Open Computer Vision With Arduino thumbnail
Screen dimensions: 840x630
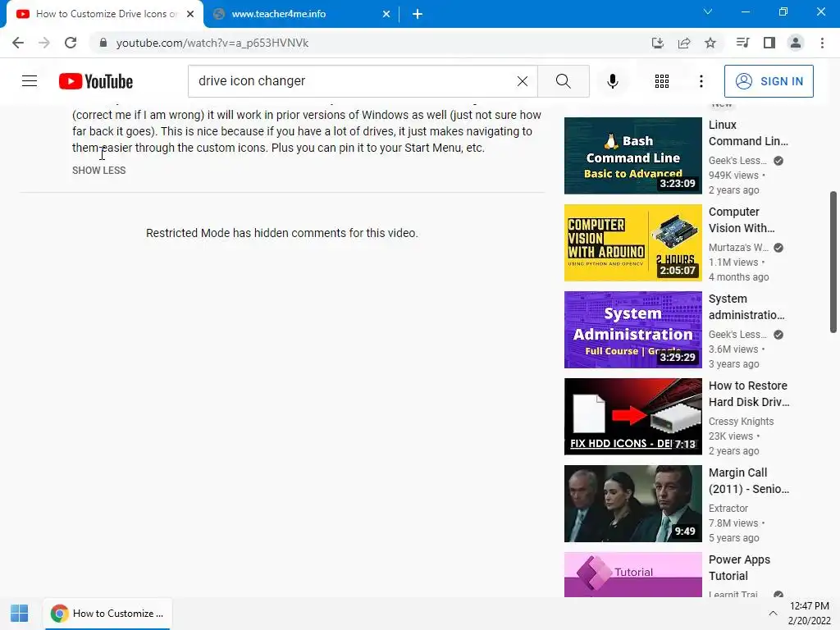[632, 243]
